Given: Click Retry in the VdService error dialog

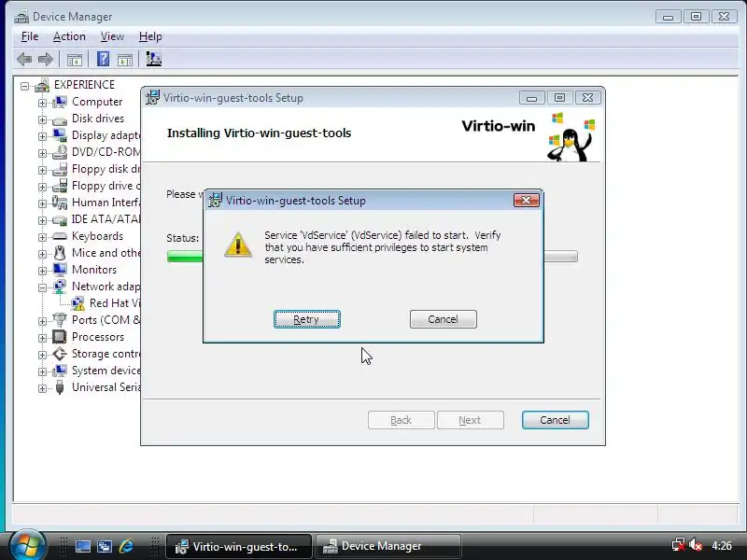Looking at the screenshot, I should (307, 319).
